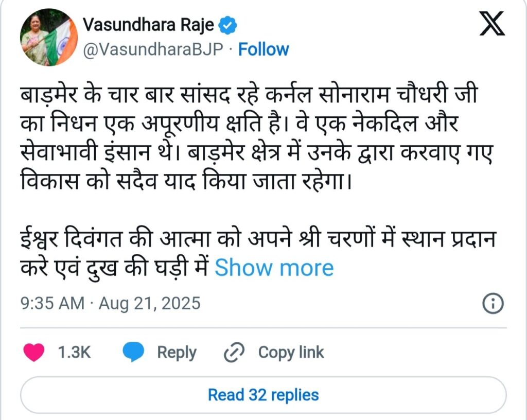
Task: Open the Read 32 replies button
Action: coord(263,395)
